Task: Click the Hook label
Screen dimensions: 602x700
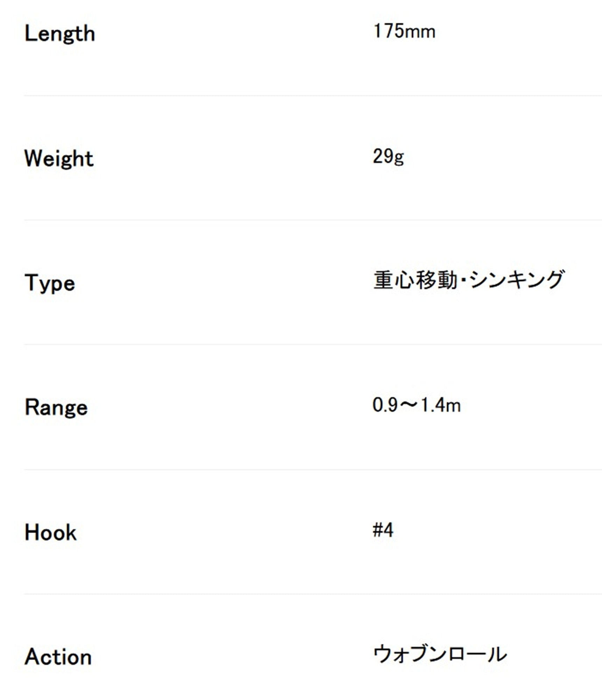Action: pos(51,532)
